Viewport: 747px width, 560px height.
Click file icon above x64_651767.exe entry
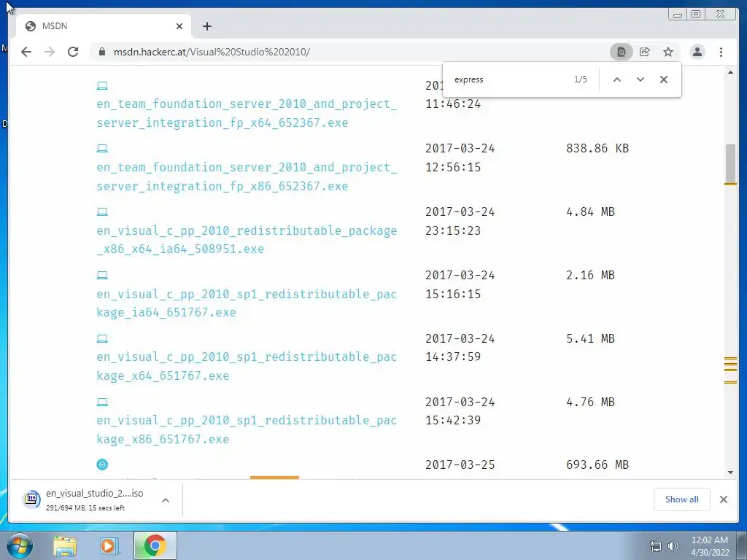click(x=102, y=338)
